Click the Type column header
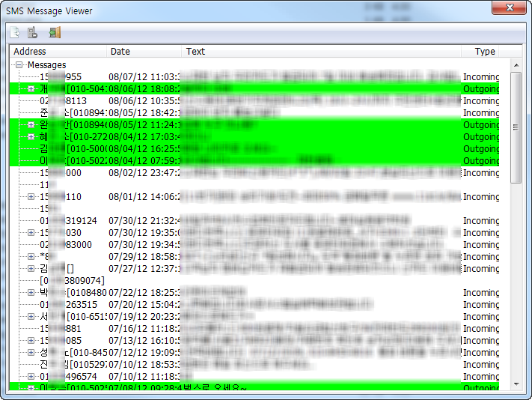The image size is (532, 400). (x=480, y=51)
